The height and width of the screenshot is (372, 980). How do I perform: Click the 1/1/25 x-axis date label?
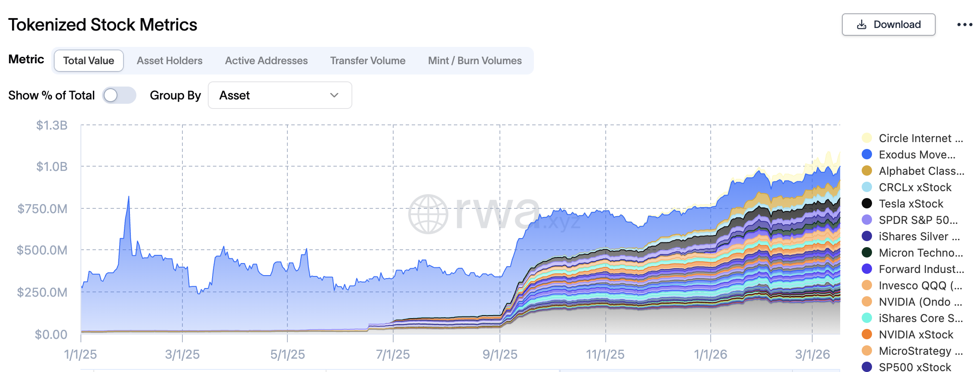(80, 354)
